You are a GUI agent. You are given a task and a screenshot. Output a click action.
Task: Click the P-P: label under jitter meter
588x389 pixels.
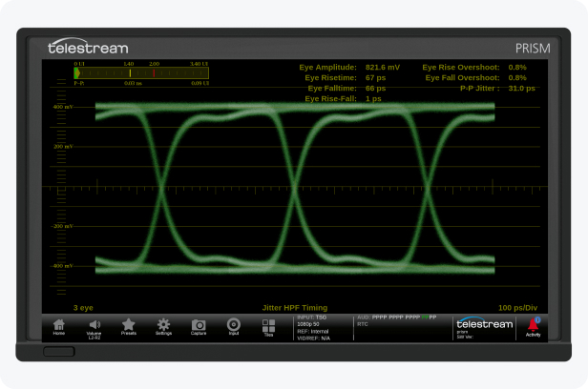[78, 83]
